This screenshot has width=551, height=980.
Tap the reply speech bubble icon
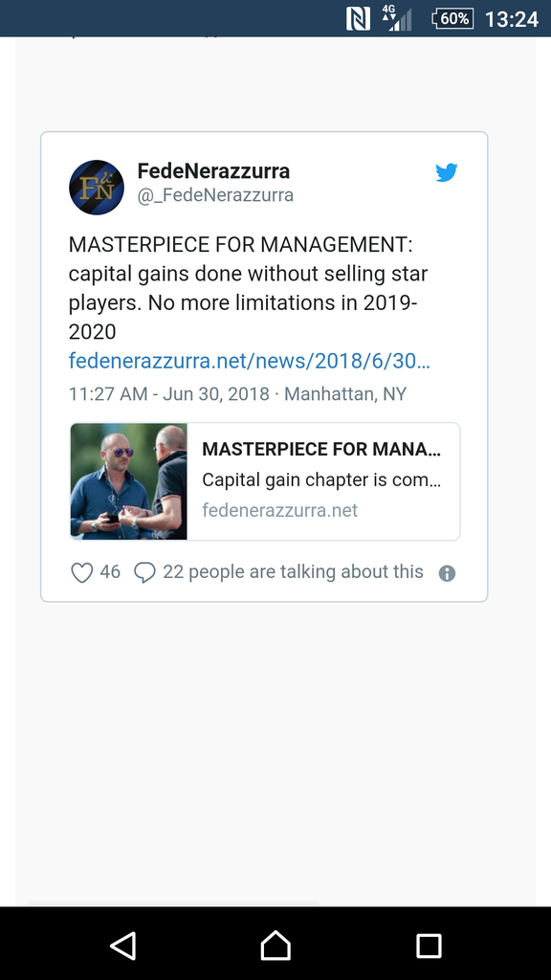144,572
